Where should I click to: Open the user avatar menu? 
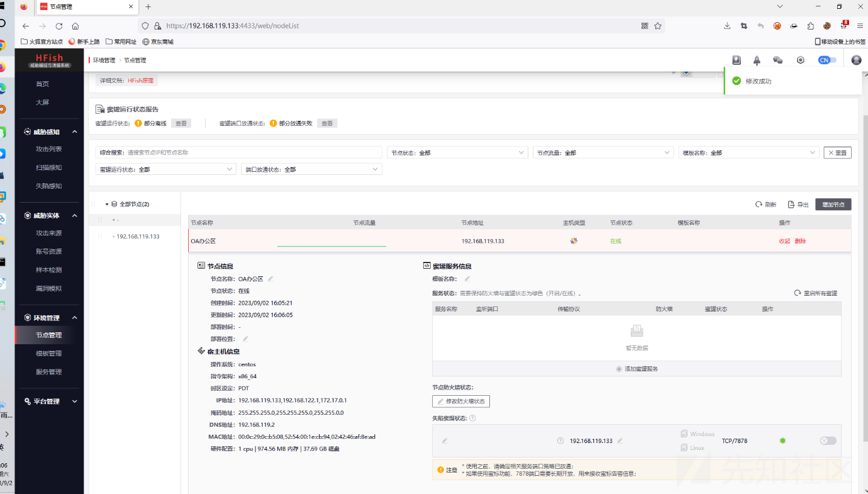[x=856, y=60]
